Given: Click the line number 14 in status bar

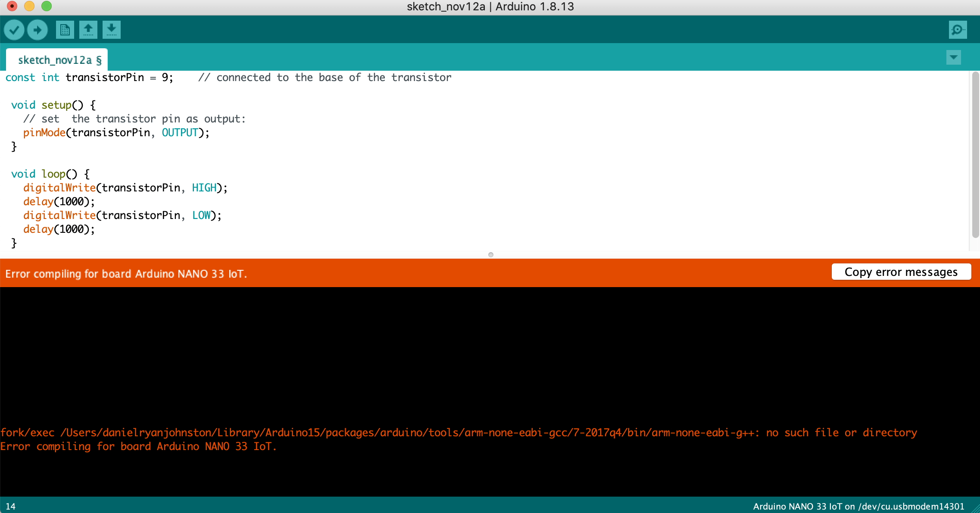Looking at the screenshot, I should point(11,507).
